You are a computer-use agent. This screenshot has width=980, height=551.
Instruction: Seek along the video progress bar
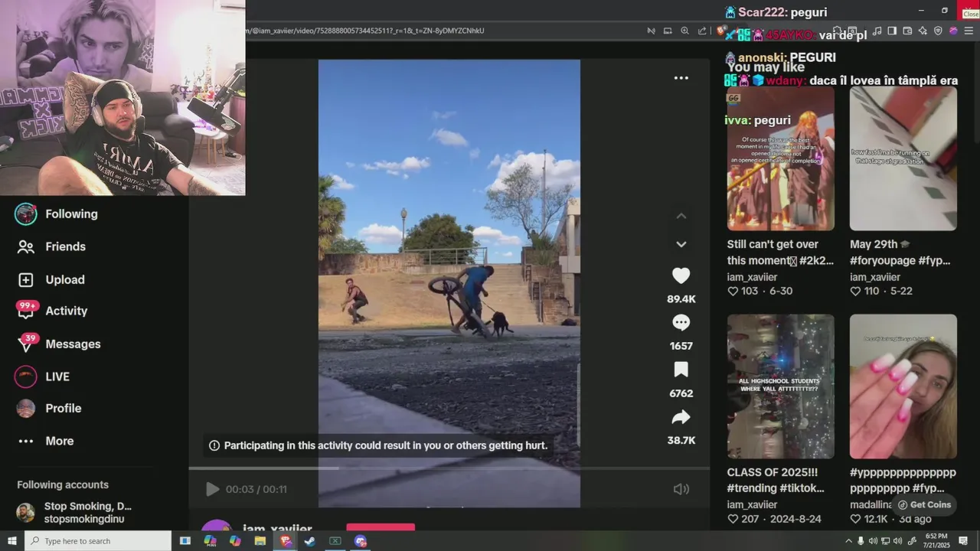click(x=449, y=468)
